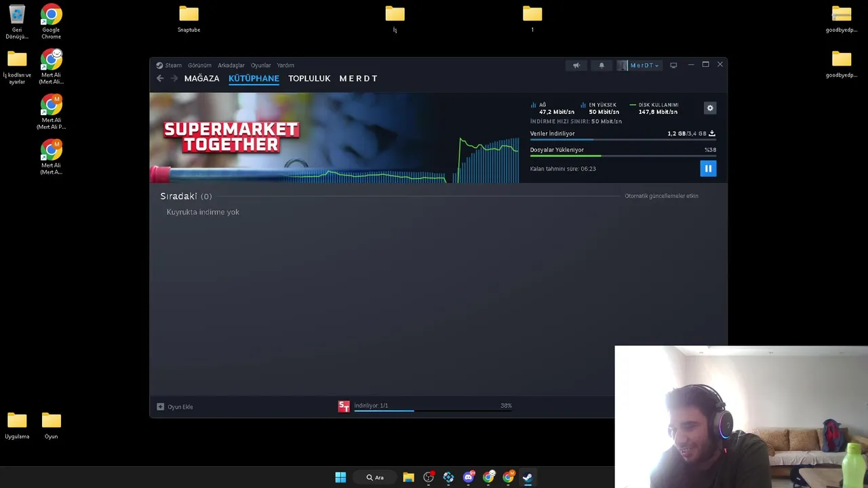
Task: Click the Dosyalar Yükleniyor progress bar
Action: pos(623,156)
